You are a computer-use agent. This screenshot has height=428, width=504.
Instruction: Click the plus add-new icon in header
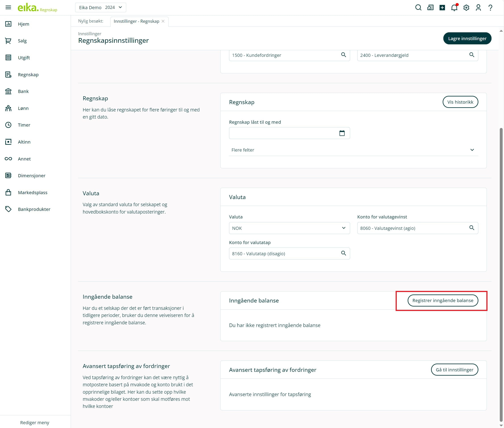click(x=442, y=8)
